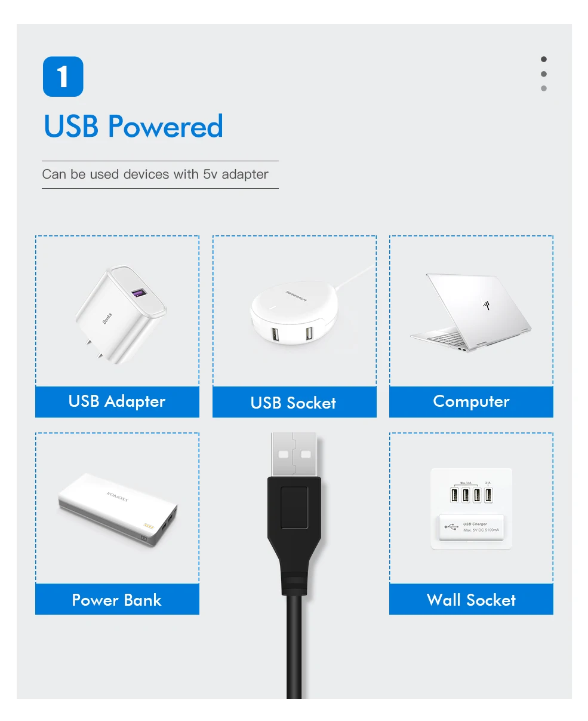Click the four USB ports on the wall socket
Screen dimensions: 588x721
471,495
